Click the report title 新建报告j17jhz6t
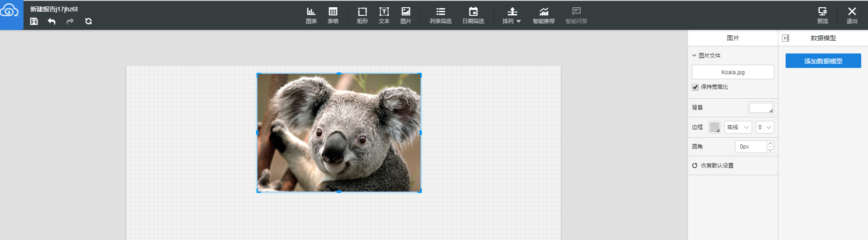This screenshot has height=240, width=868. click(x=54, y=9)
